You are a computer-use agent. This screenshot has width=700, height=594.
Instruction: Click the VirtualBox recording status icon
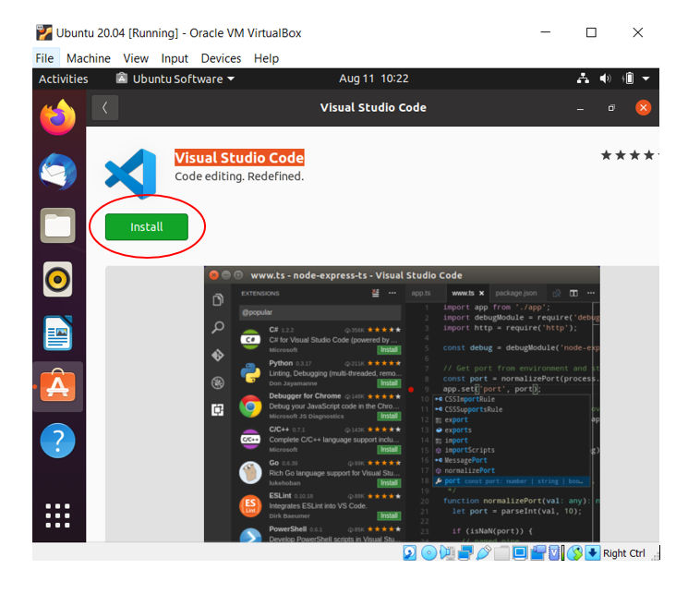pyautogui.click(x=538, y=553)
